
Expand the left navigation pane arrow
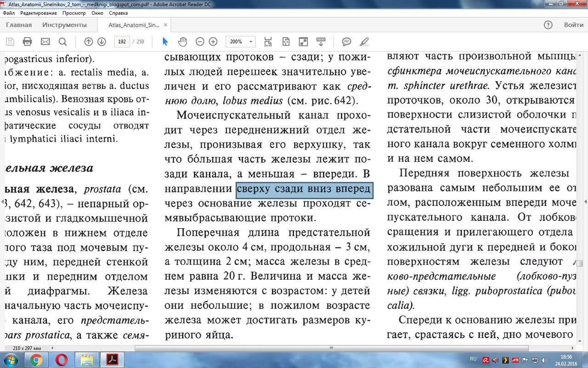[x=2, y=201]
